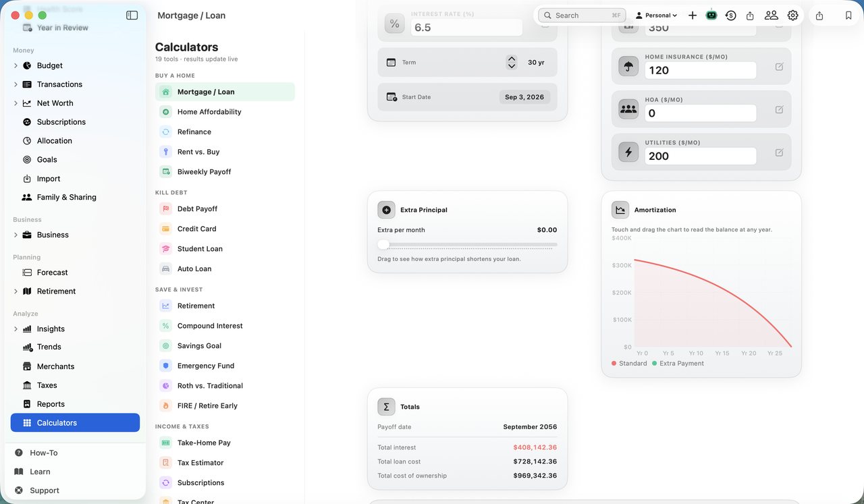The height and width of the screenshot is (504, 864).
Task: Open the Personal account dropdown
Action: coord(656,15)
